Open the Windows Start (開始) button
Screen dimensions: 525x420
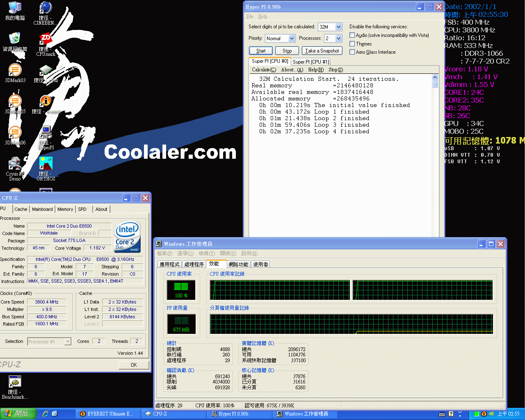point(18,414)
